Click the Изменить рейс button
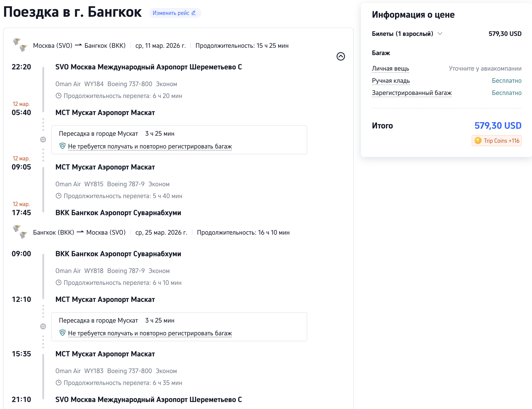This screenshot has height=409, width=532. click(175, 13)
